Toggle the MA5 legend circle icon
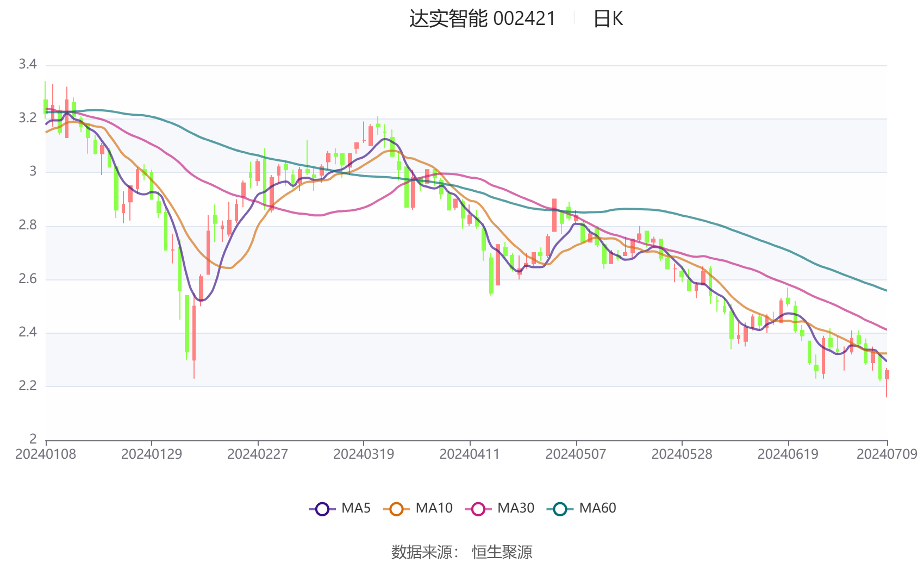 click(322, 509)
